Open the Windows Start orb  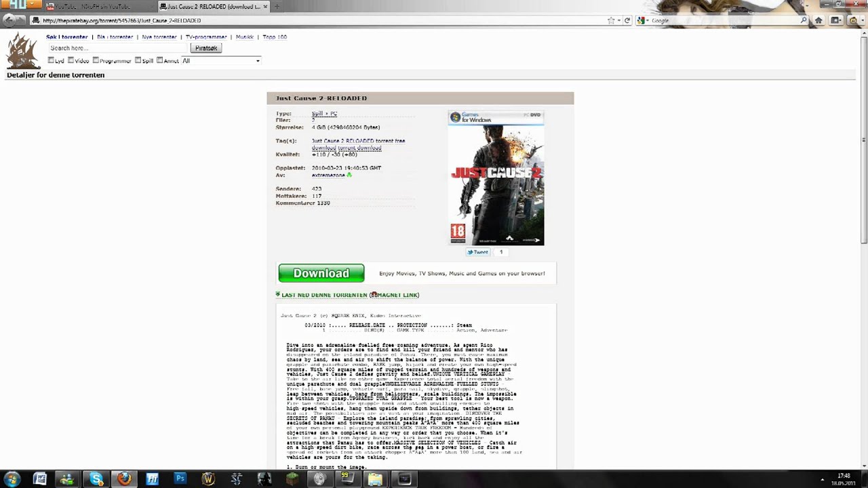12,479
